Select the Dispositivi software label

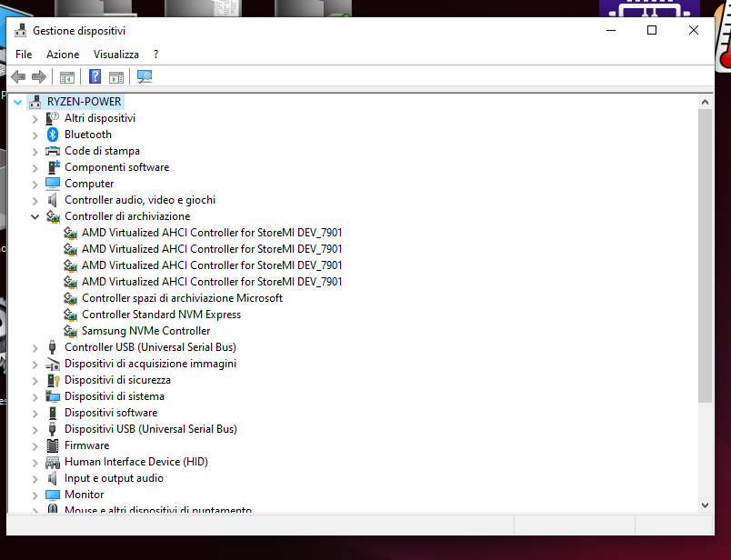tap(111, 413)
